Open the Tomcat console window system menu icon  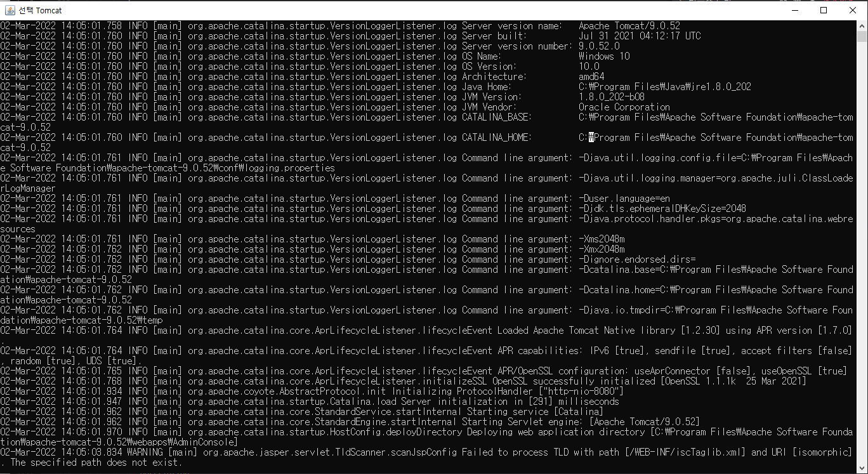click(10, 10)
